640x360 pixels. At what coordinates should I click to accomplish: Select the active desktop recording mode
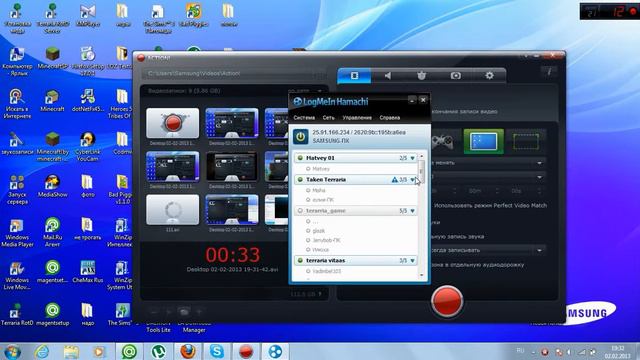(x=484, y=142)
